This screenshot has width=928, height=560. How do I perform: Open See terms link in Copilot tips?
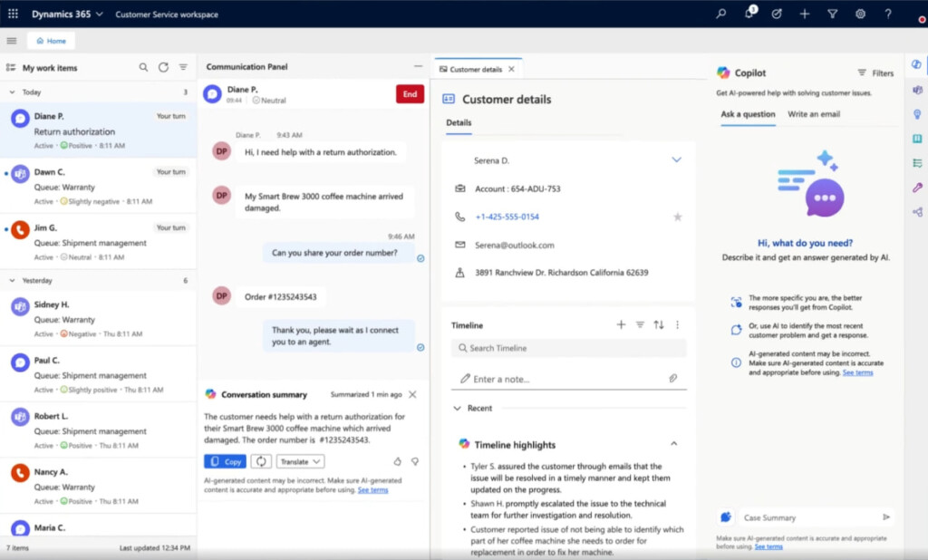[857, 372]
